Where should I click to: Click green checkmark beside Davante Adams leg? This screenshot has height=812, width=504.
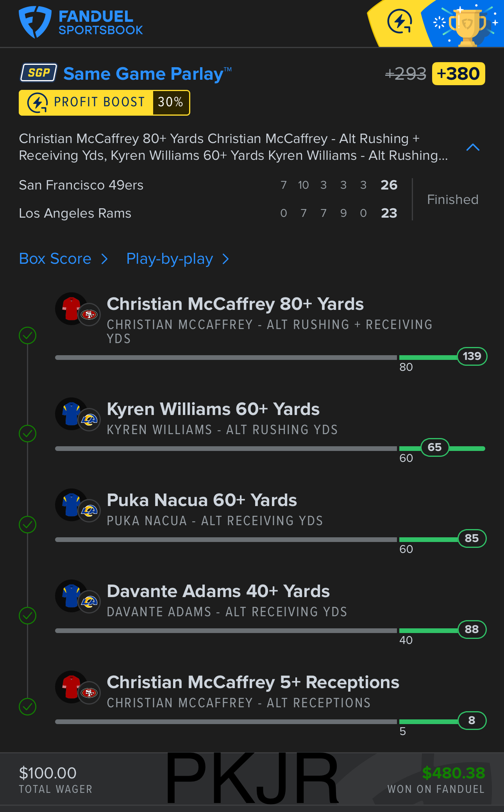coord(28,615)
